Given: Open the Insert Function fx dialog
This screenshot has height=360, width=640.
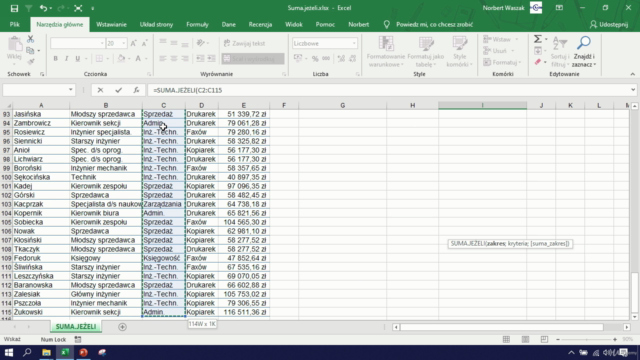Looking at the screenshot, I should [x=136, y=90].
